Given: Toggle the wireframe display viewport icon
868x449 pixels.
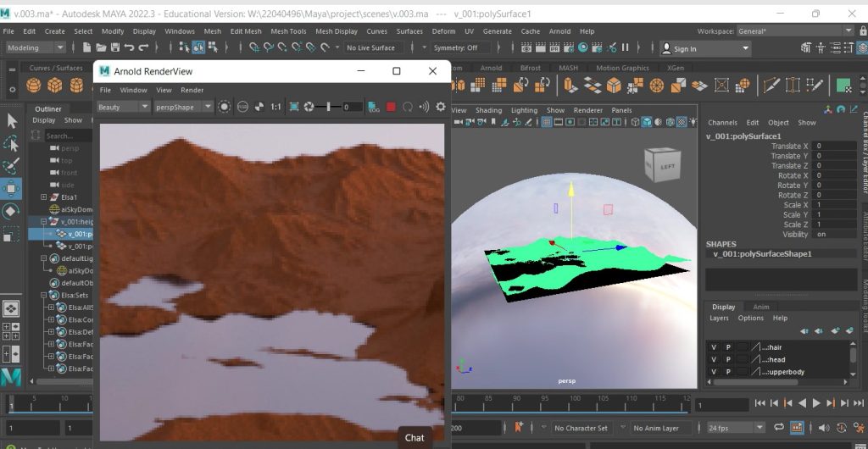Looking at the screenshot, I should [636, 122].
